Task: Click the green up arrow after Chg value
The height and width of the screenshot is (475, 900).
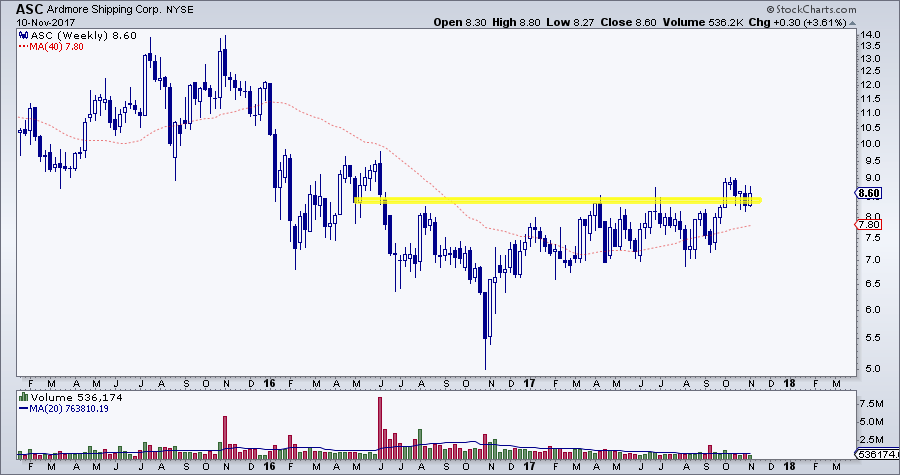Action: pos(852,23)
